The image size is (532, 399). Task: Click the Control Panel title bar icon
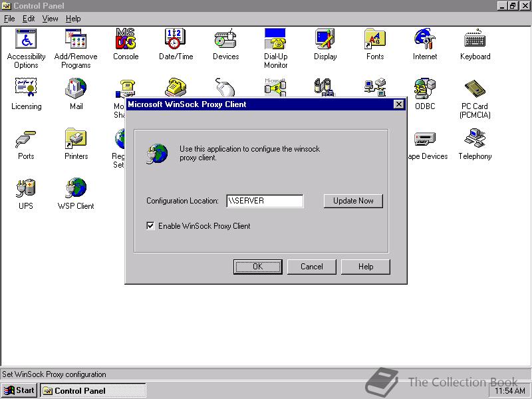point(6,6)
